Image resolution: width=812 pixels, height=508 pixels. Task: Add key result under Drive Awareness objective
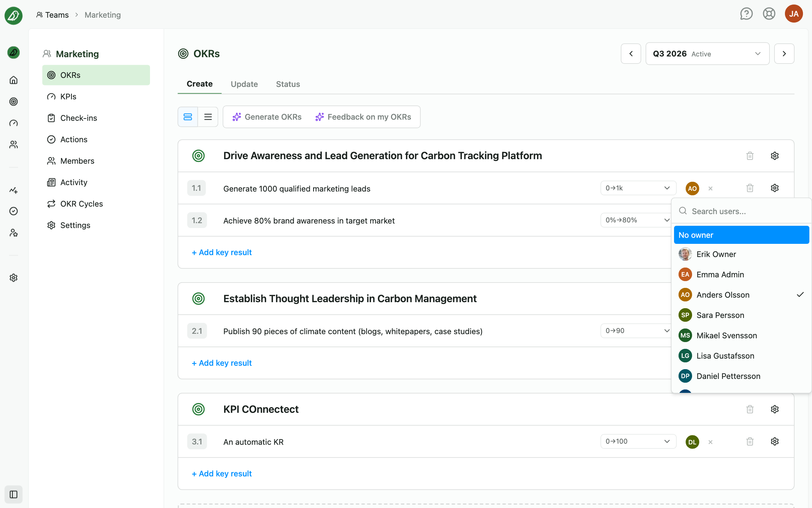pos(222,252)
